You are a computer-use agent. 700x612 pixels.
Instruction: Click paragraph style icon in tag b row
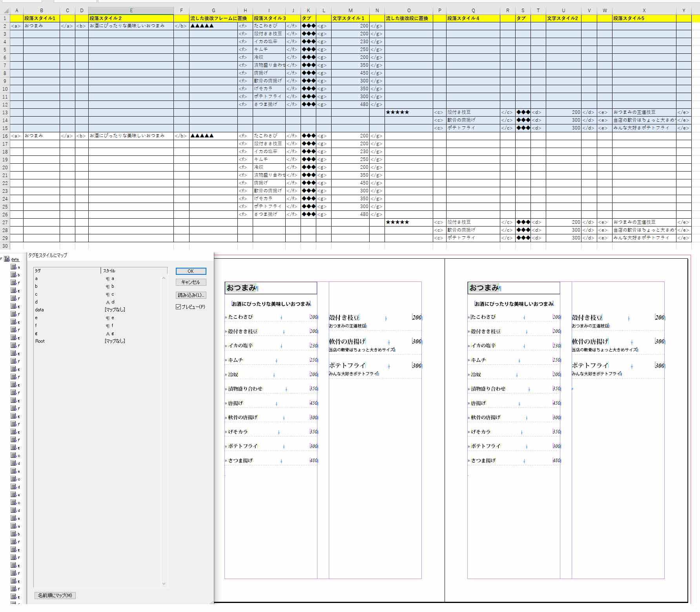click(x=108, y=287)
